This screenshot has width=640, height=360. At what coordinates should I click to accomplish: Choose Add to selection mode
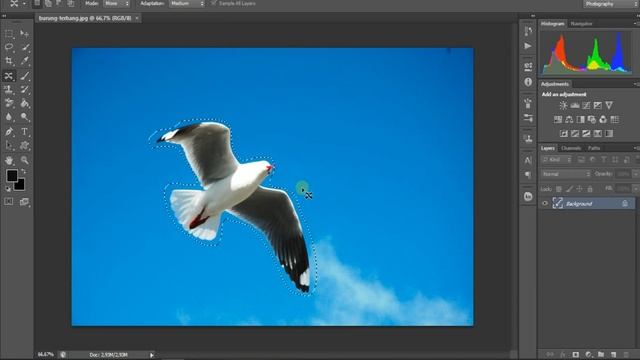click(x=48, y=4)
